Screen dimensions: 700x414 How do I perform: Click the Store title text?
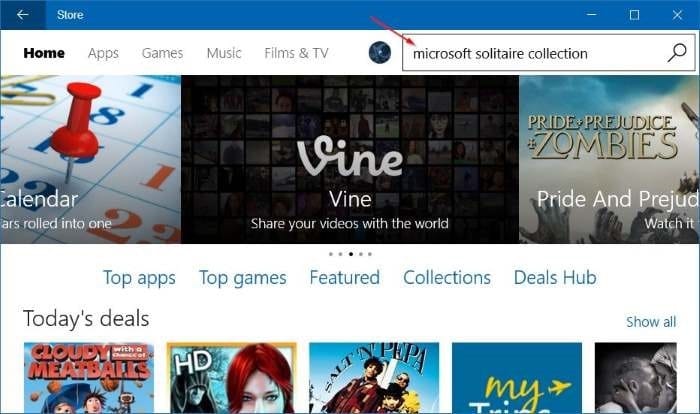click(x=70, y=15)
